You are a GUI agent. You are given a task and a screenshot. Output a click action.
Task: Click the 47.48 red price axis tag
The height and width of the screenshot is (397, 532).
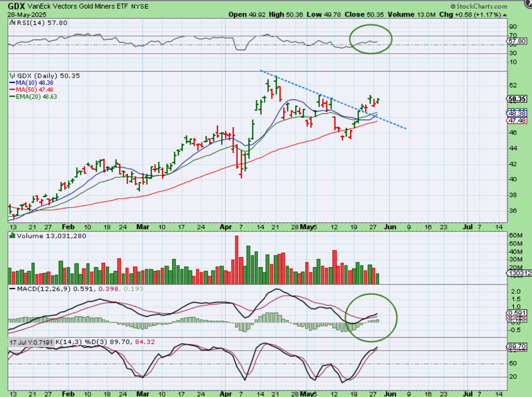click(517, 121)
